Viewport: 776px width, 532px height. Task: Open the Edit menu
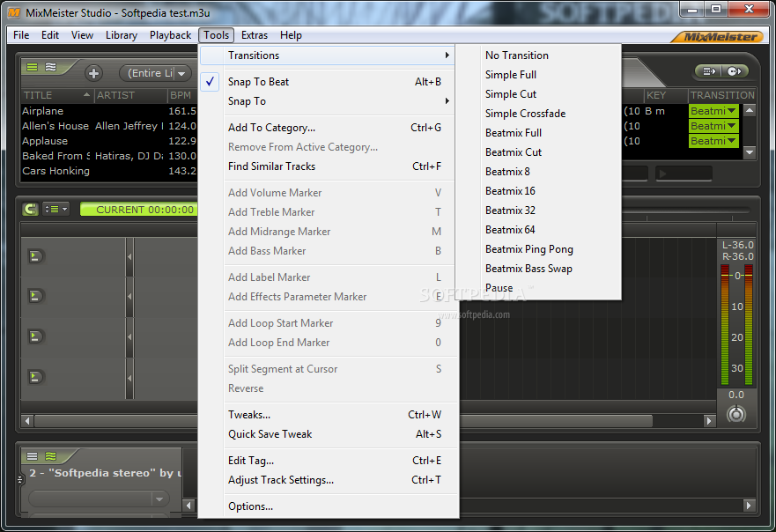(50, 35)
